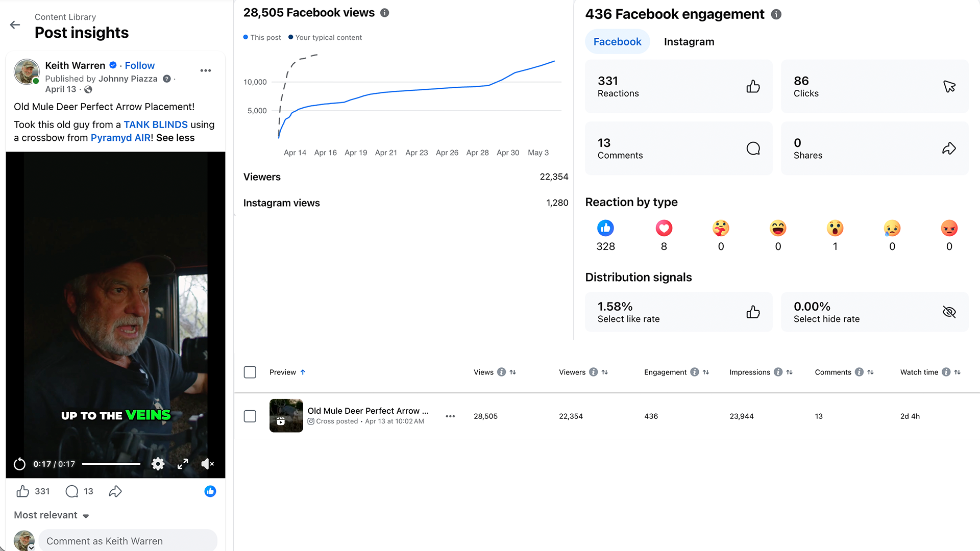Open the post options three-dot menu
The height and width of the screenshot is (551, 980).
pos(206,70)
